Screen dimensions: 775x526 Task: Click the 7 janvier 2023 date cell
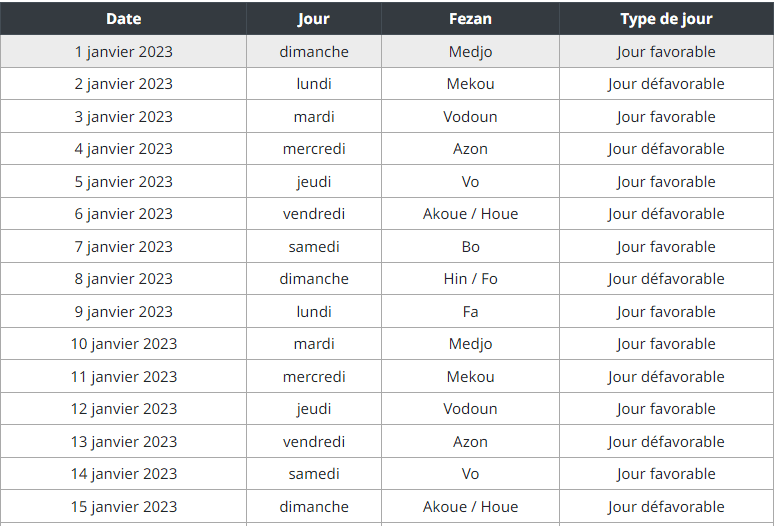(123, 247)
